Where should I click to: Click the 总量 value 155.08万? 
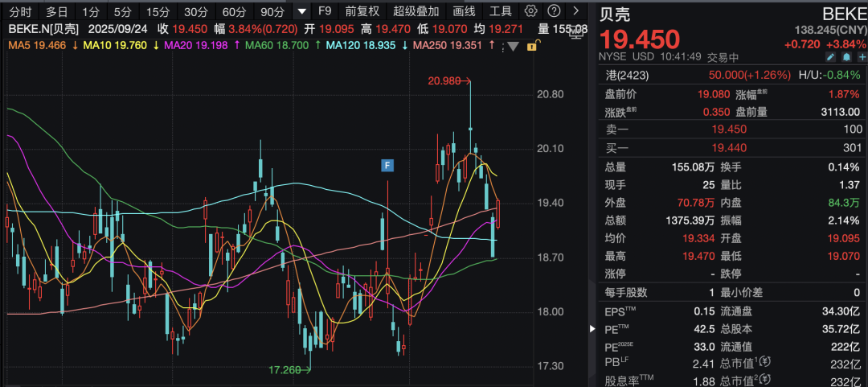tap(692, 165)
